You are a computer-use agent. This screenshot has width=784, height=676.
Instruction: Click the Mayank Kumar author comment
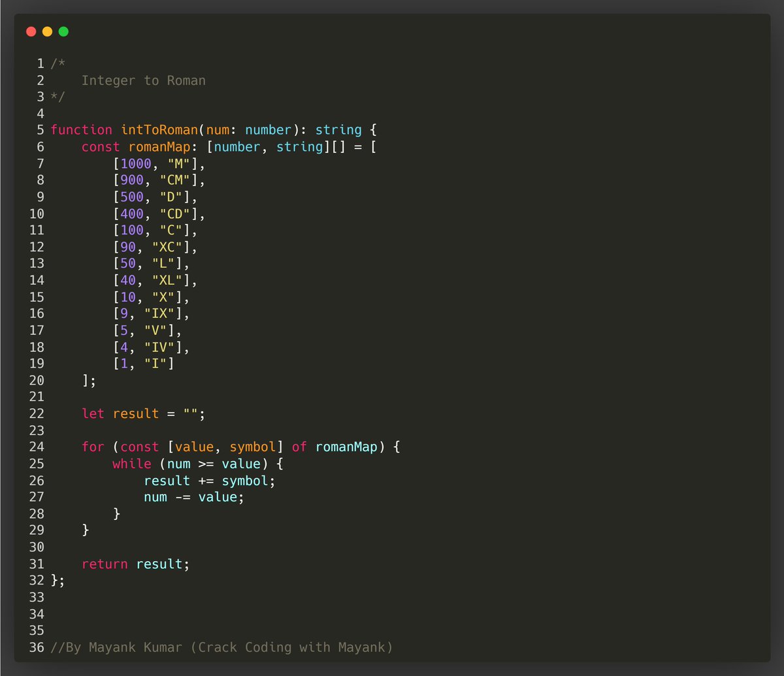221,647
